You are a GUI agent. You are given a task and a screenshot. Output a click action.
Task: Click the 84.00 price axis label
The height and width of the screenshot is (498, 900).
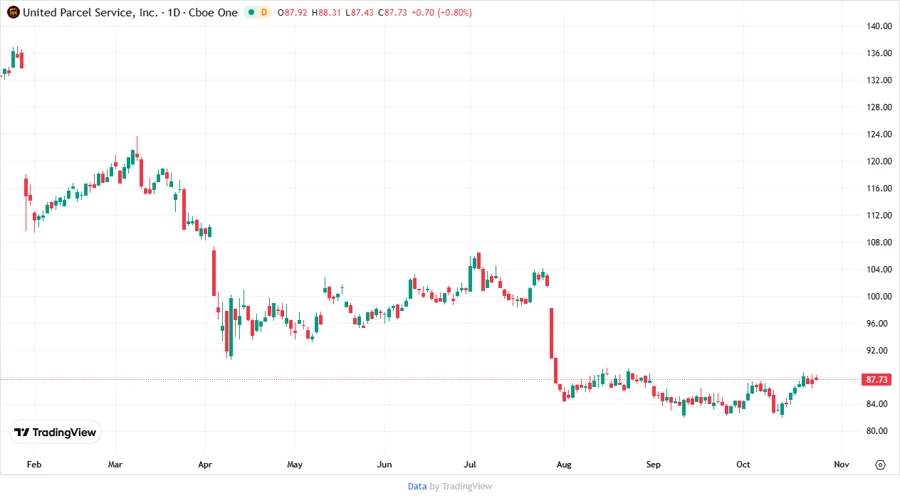coord(877,403)
